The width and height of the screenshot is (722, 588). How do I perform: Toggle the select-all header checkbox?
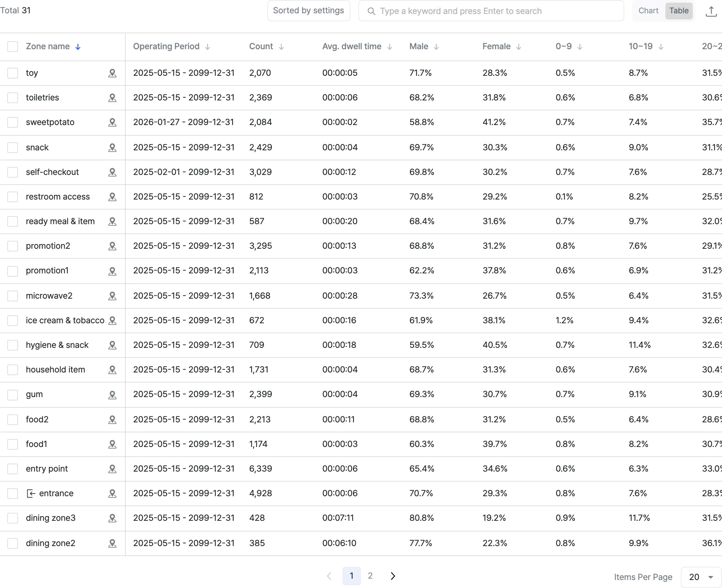(x=13, y=47)
